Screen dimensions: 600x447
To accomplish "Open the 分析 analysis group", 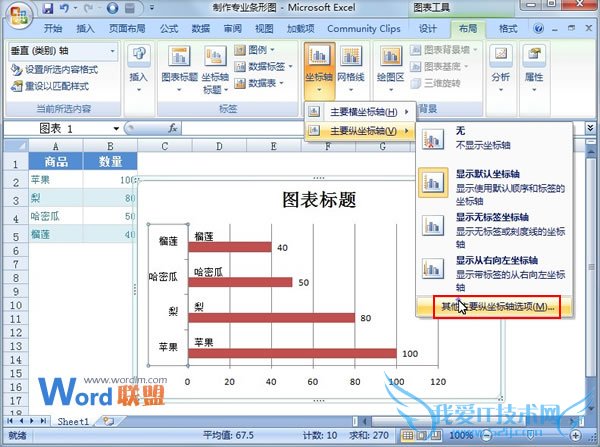I will tap(501, 70).
